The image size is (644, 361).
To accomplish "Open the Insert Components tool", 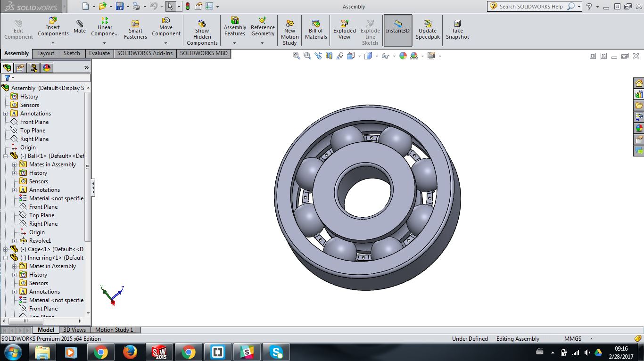I will pyautogui.click(x=53, y=27).
